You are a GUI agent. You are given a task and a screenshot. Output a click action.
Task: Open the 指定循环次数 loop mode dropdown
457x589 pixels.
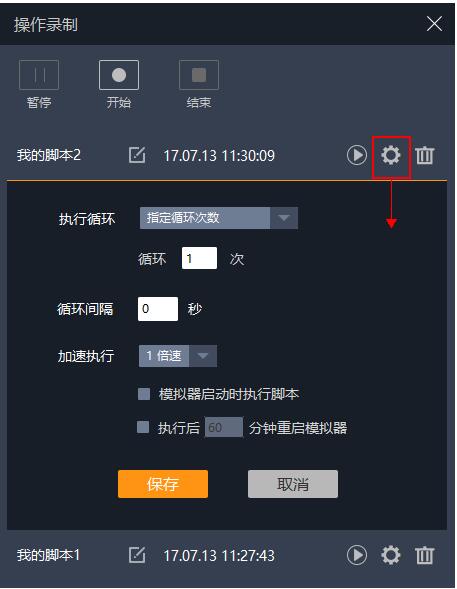coord(219,218)
